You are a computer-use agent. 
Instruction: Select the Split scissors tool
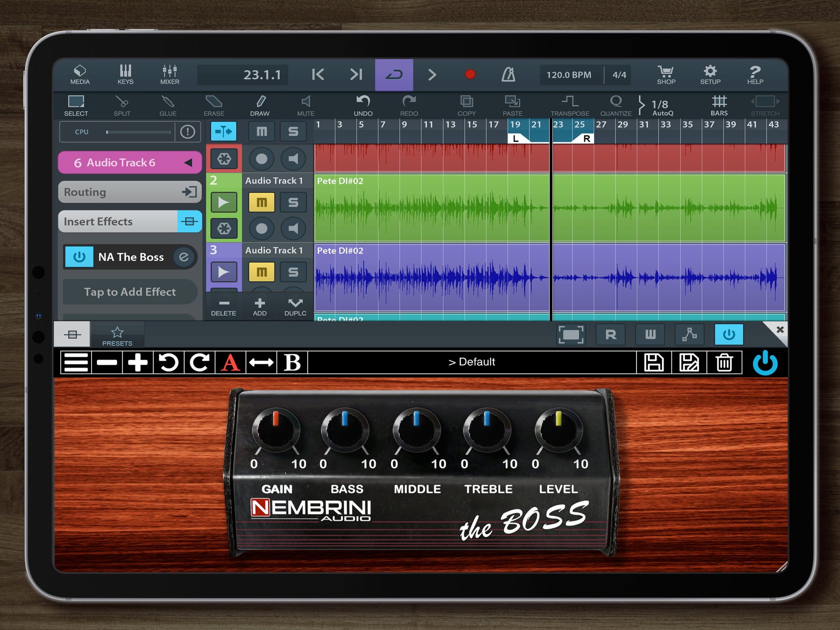tap(122, 106)
